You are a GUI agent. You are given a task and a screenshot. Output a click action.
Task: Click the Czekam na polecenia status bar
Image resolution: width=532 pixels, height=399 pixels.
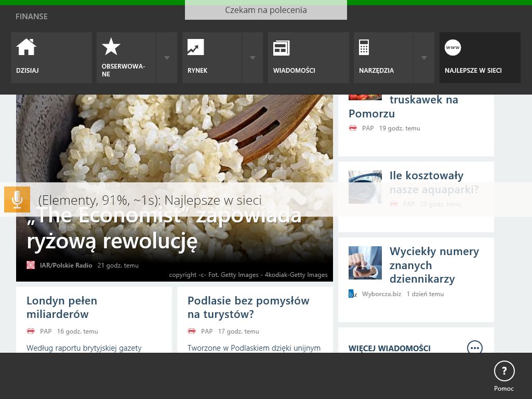266,10
